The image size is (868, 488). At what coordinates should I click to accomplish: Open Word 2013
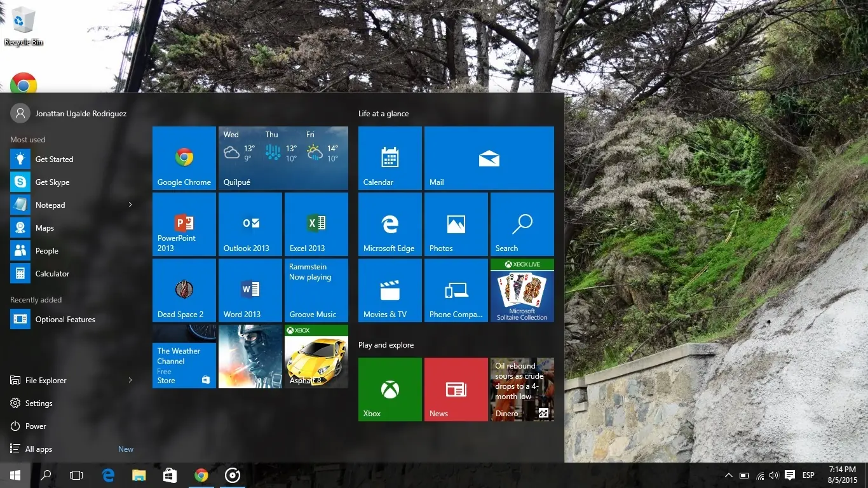(250, 290)
